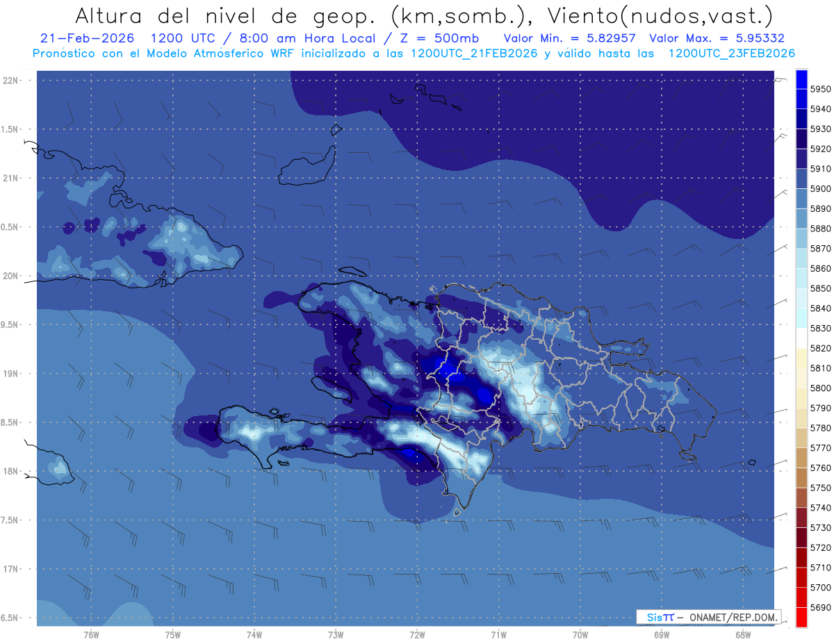Click the legend value '5820'
This screenshot has width=834, height=644.
[821, 348]
